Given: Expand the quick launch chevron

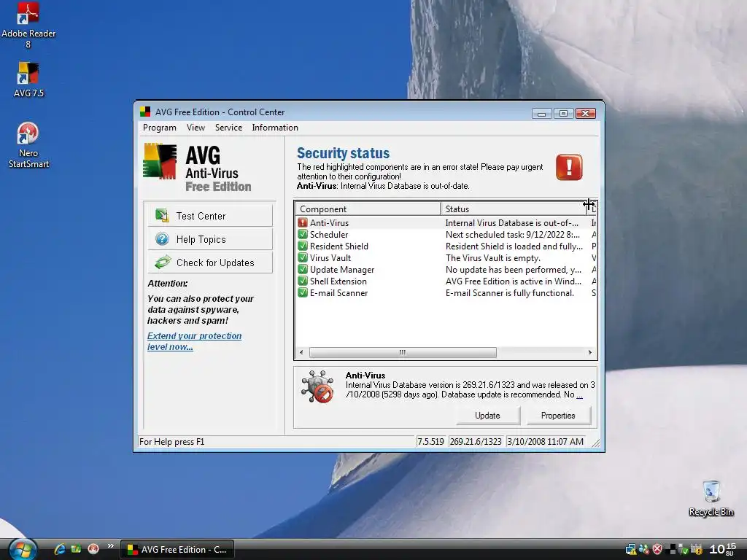Looking at the screenshot, I should click(111, 545).
